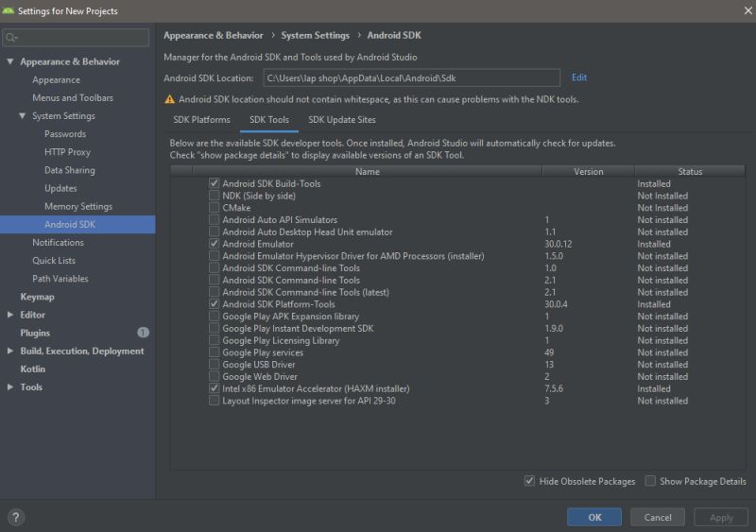The image size is (756, 532).
Task: Click the Edit link for SDK location
Action: [579, 77]
